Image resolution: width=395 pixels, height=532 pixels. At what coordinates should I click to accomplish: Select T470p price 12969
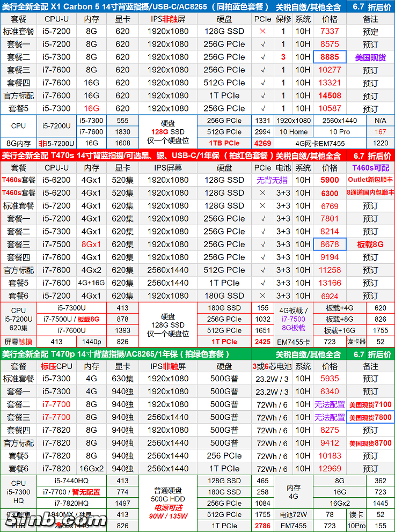point(330,469)
